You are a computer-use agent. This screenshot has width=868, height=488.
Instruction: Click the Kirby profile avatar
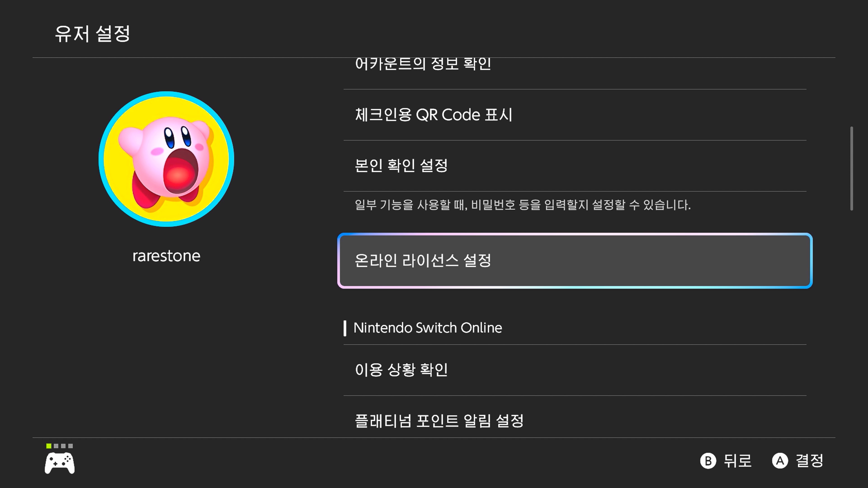(x=166, y=159)
